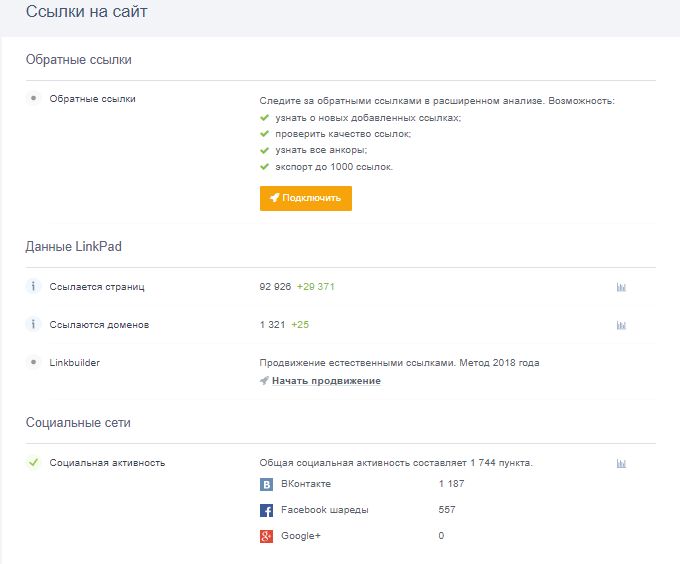Click the Linkbuilder row label
Image resolution: width=680 pixels, height=564 pixels.
[x=75, y=363]
